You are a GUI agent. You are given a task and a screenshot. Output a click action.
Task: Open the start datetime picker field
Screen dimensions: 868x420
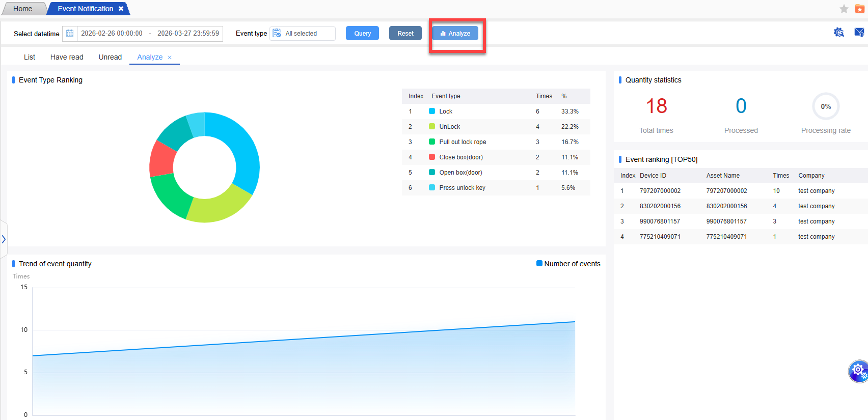(x=112, y=34)
